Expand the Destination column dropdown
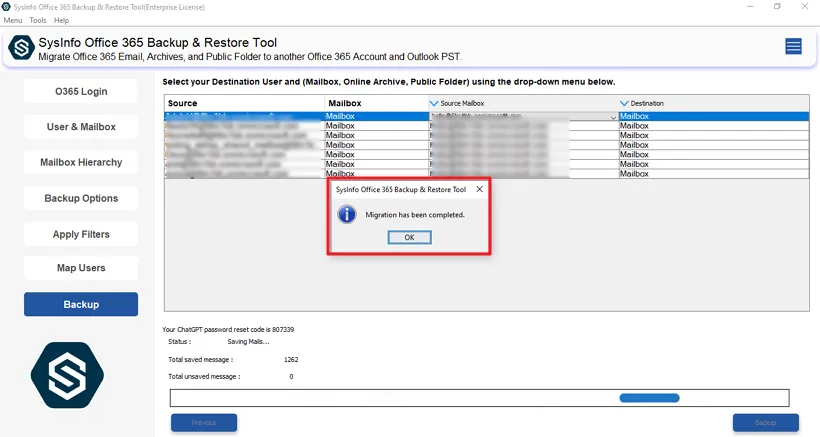 coord(624,104)
